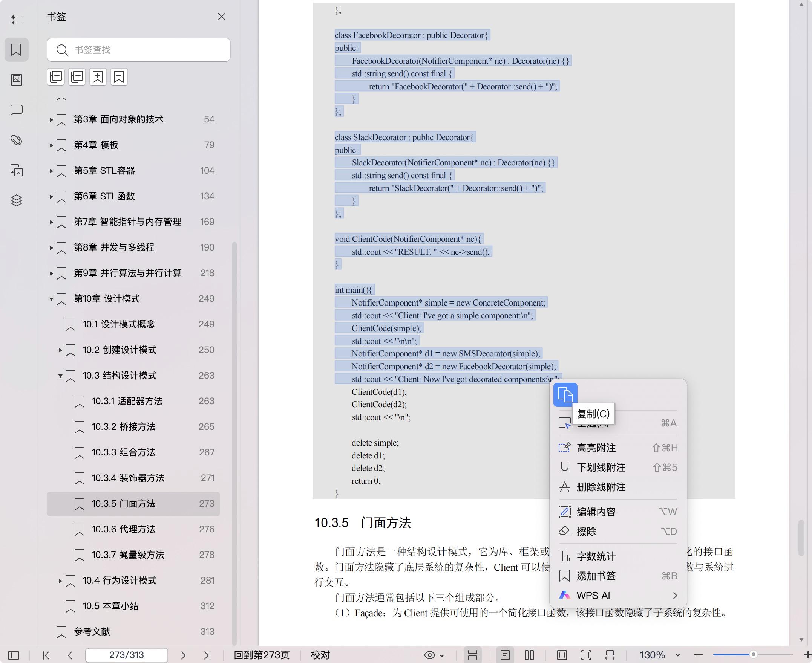
Task: Click the rotate page icon
Action: (610, 655)
